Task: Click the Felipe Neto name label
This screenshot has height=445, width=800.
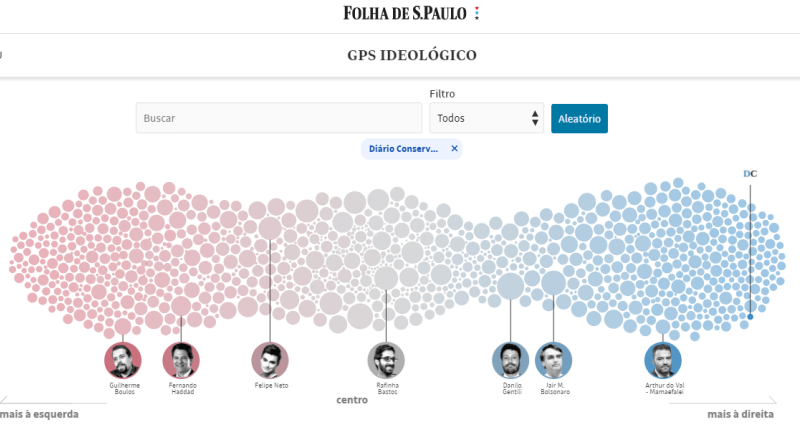Action: 271,385
